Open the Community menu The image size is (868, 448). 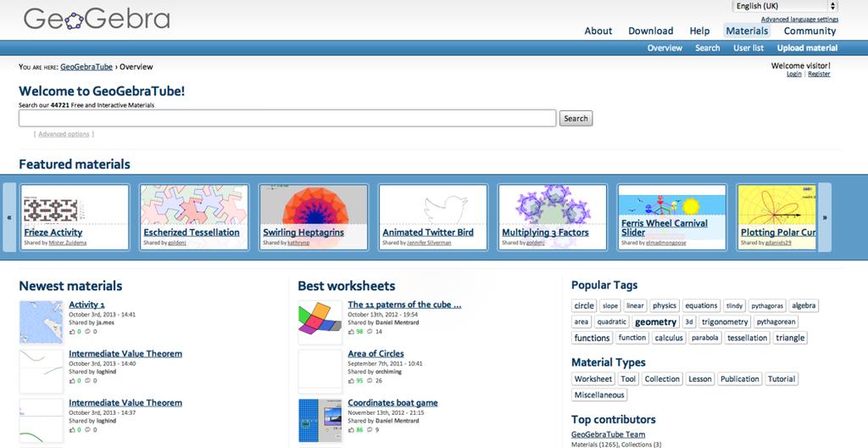[x=810, y=31]
